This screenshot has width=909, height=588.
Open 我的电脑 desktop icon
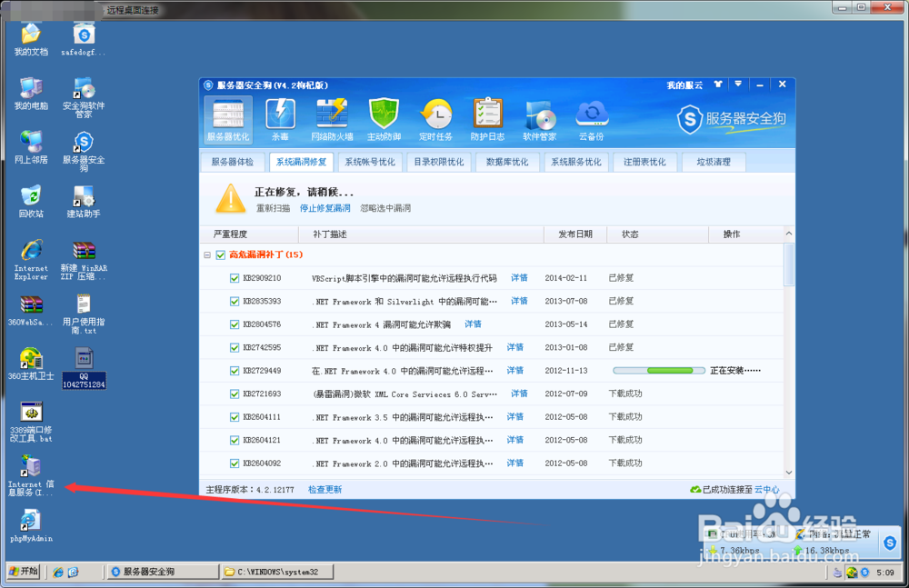click(x=31, y=94)
